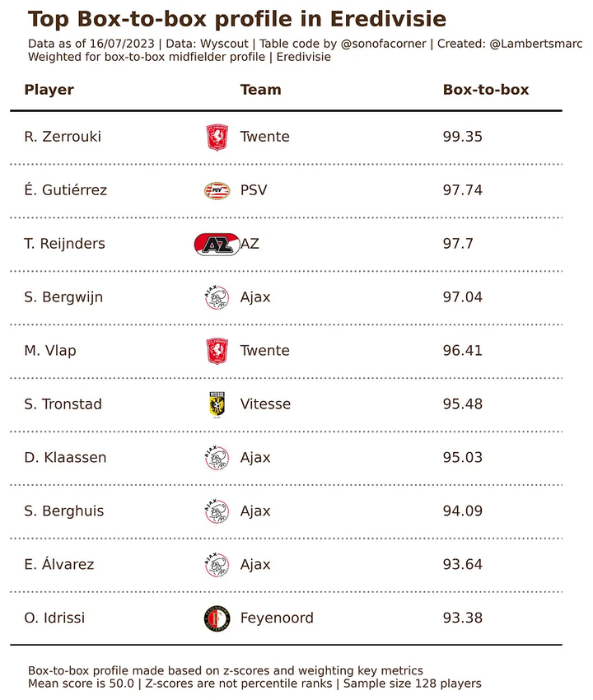Select player name S. Tronstad
Viewport: 593px width, 700px height.
(x=63, y=404)
